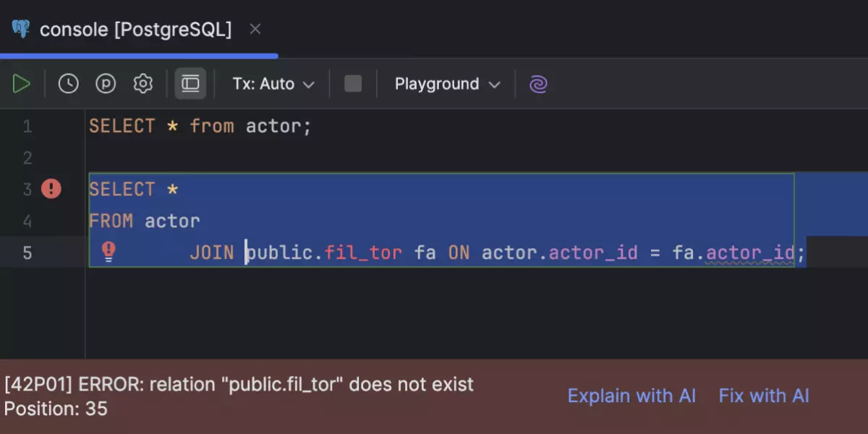Viewport: 868px width, 434px height.
Task: Click line number 4 in gutter
Action: point(27,221)
